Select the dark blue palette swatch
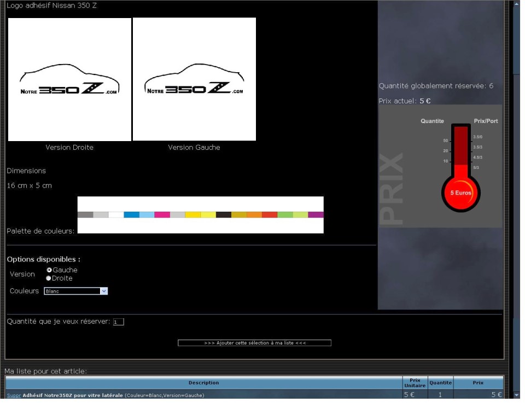The image size is (525, 420). pos(131,215)
